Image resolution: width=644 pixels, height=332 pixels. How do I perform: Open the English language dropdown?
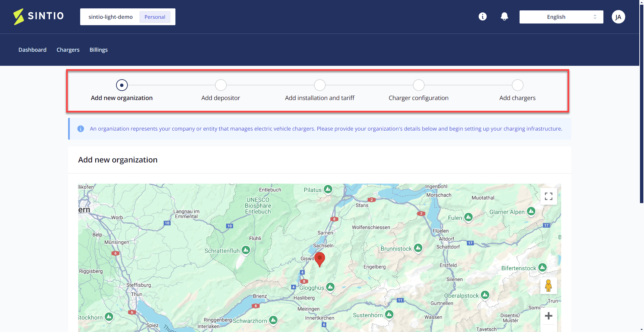point(561,17)
